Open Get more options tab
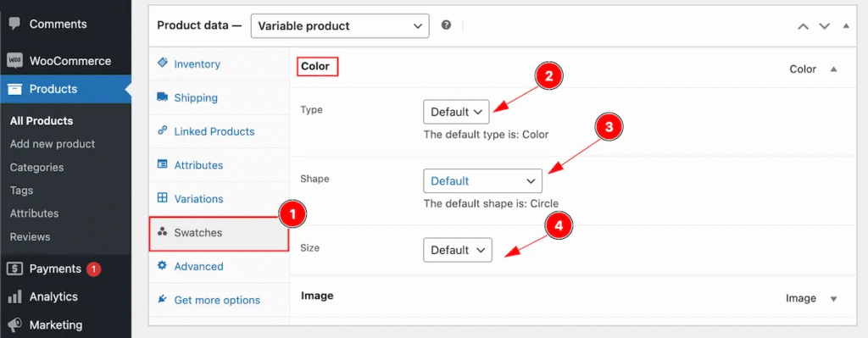Image resolution: width=868 pixels, height=338 pixels. [220, 301]
